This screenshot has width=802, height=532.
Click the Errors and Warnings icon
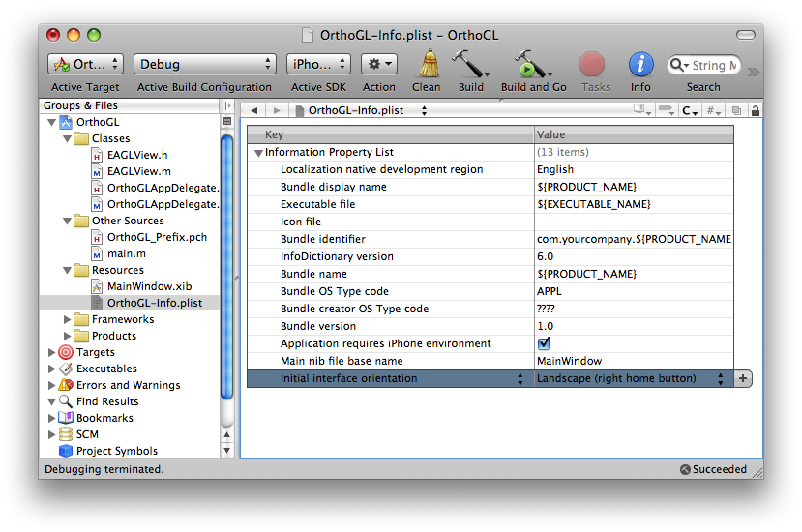66,385
